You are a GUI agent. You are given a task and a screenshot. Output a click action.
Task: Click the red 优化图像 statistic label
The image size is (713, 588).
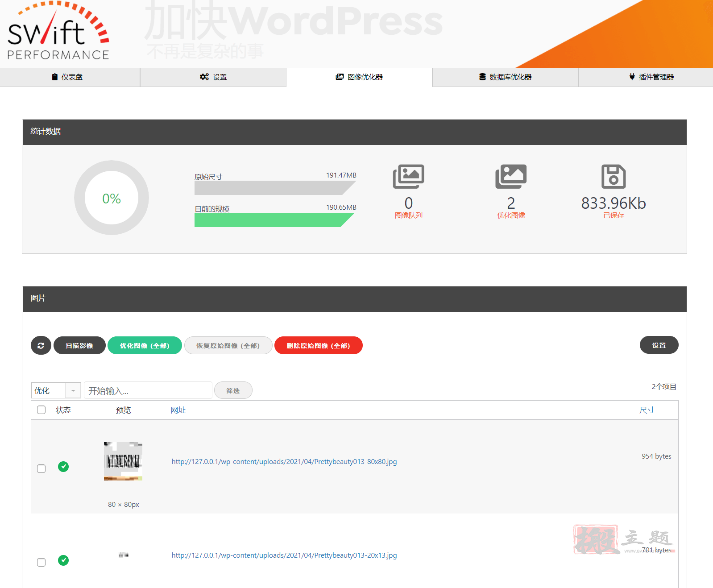(x=511, y=215)
